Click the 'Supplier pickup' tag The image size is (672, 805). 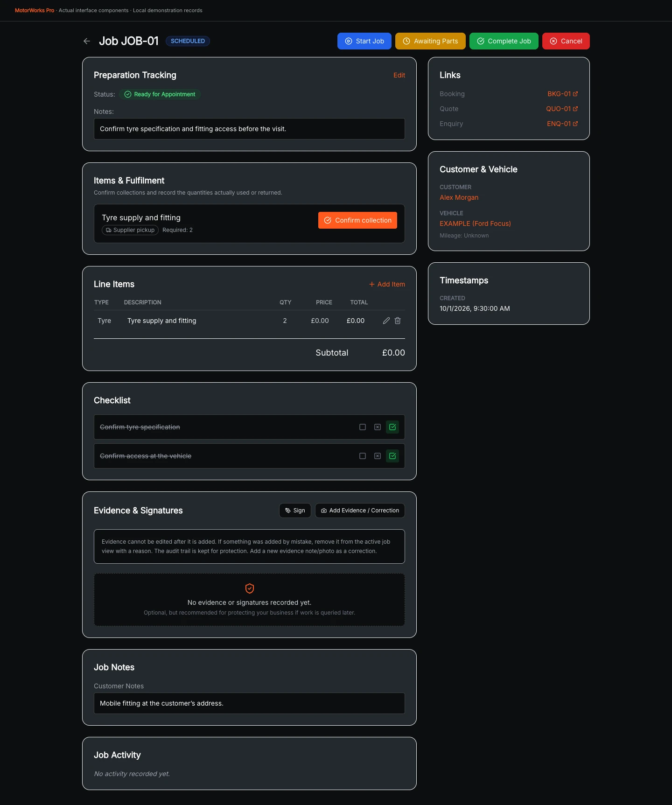pyautogui.click(x=130, y=230)
